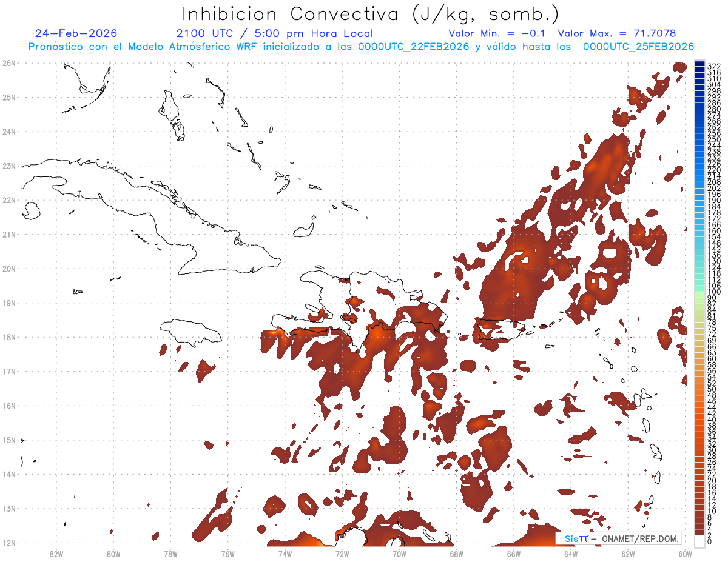Click the "76W" longitude axis label
The image size is (728, 562).
click(227, 553)
